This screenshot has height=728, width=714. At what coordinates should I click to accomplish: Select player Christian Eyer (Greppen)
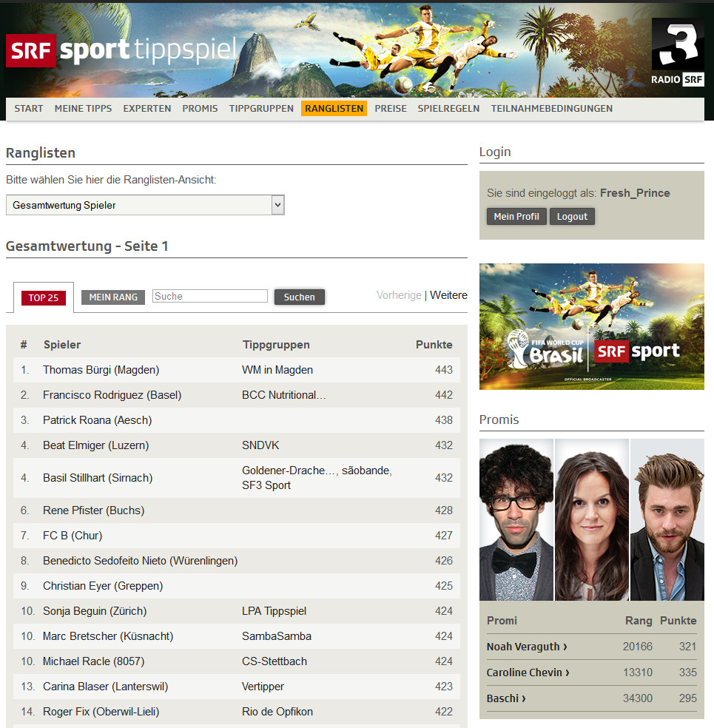103,586
